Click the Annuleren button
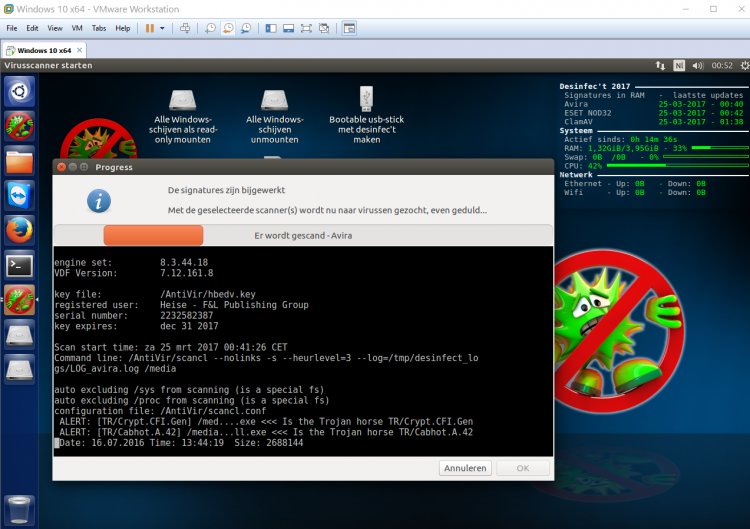Image resolution: width=750 pixels, height=529 pixels. pos(464,467)
